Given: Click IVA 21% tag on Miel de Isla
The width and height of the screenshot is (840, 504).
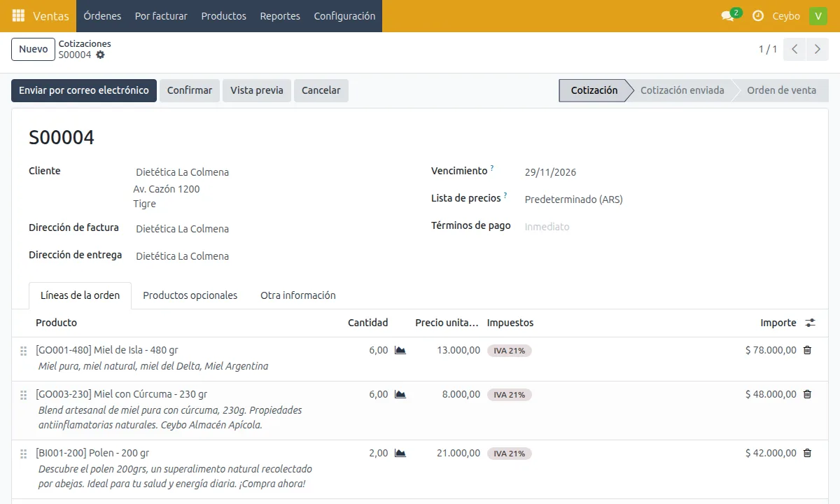Looking at the screenshot, I should coord(510,351).
